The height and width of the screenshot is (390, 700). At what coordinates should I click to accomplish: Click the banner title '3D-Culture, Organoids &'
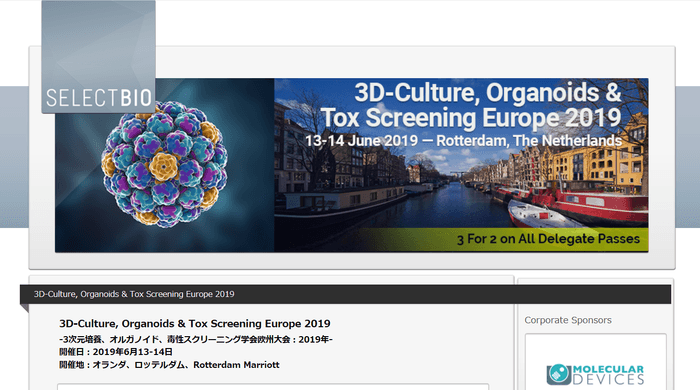click(x=488, y=93)
